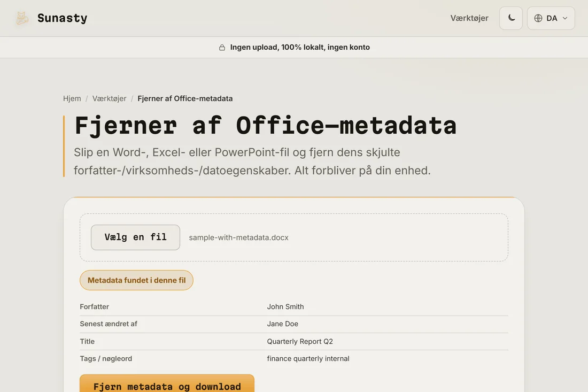Select the Title row label
Screen dimensions: 588x392
[87, 341]
